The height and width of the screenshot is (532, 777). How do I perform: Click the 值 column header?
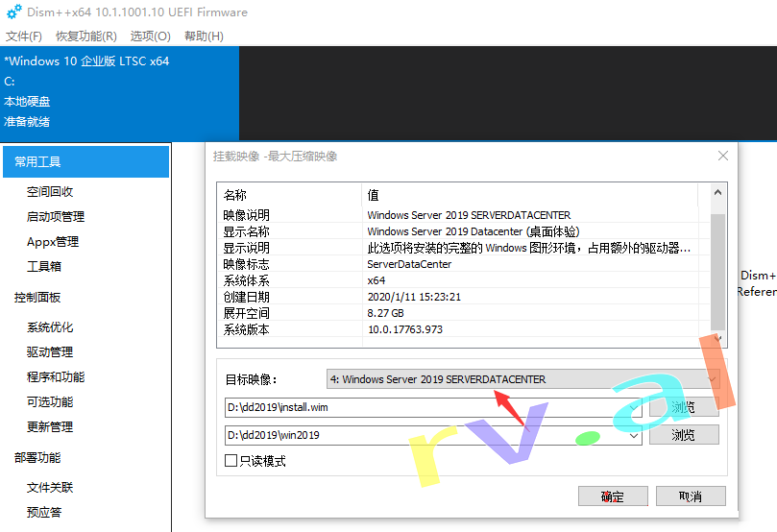(x=529, y=195)
